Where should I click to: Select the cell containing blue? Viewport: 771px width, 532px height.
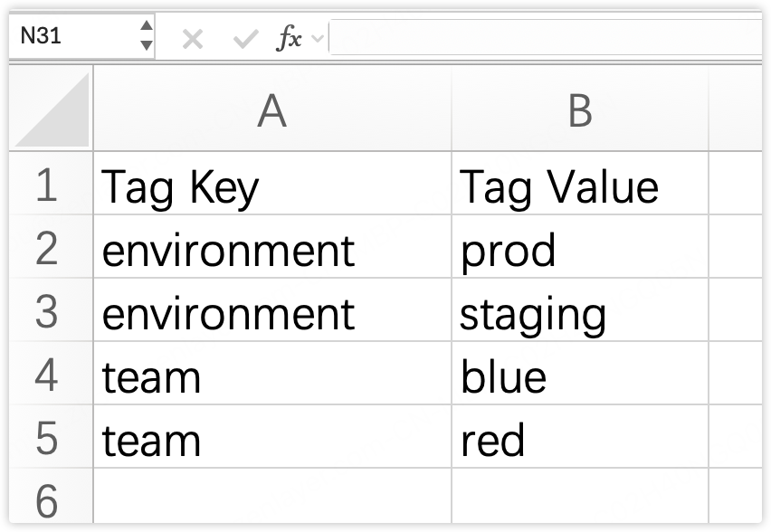(x=579, y=375)
